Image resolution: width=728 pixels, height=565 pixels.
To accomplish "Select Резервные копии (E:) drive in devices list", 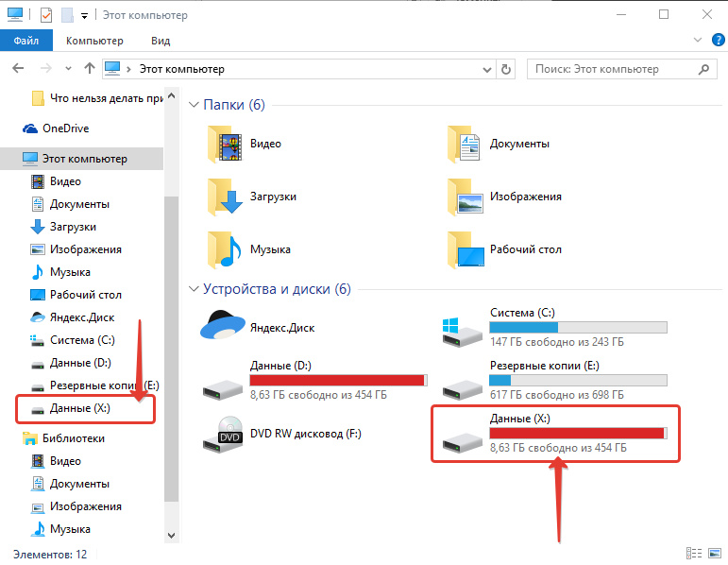I will coord(555,381).
